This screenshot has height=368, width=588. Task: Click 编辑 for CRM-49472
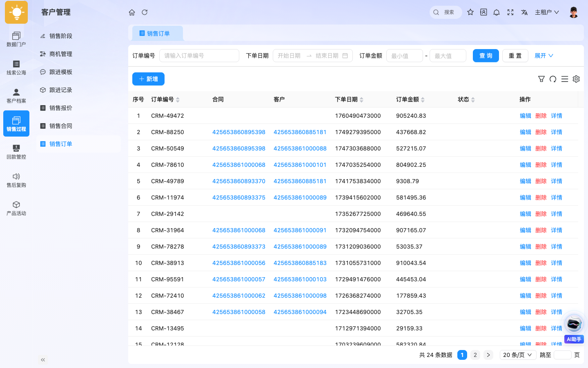coord(526,116)
